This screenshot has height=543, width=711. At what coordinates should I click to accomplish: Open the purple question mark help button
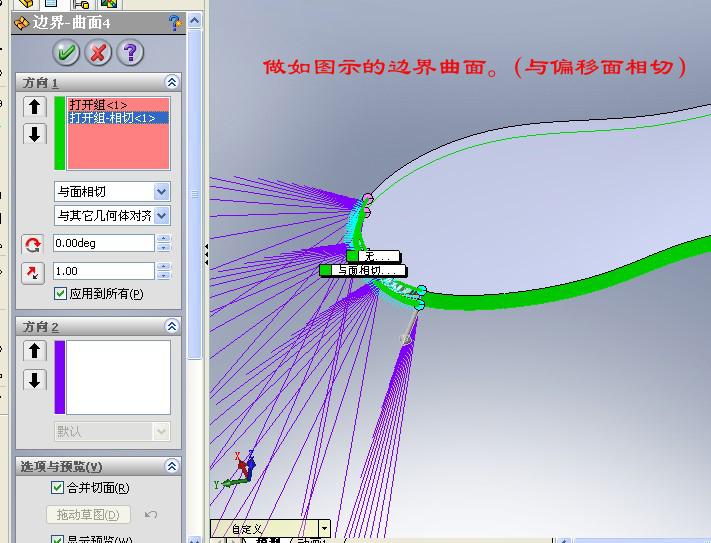point(131,53)
